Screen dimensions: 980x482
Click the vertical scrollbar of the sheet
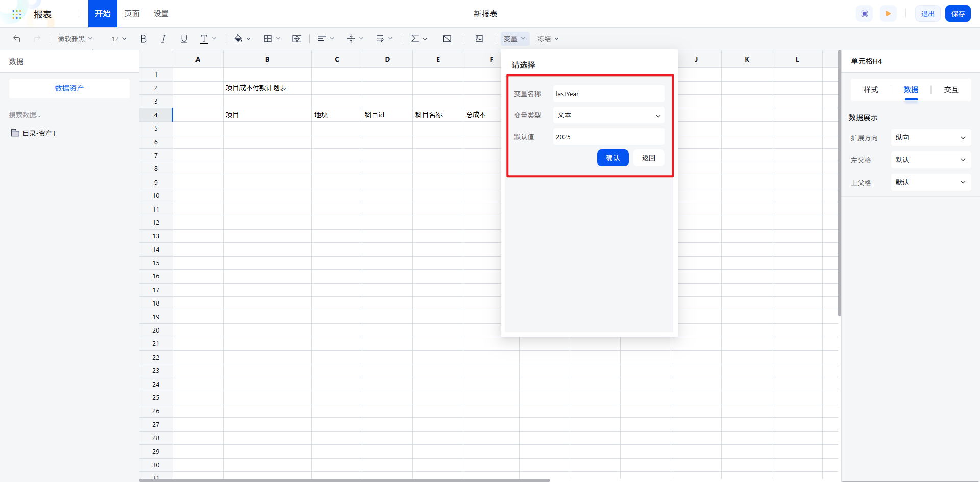click(x=839, y=184)
